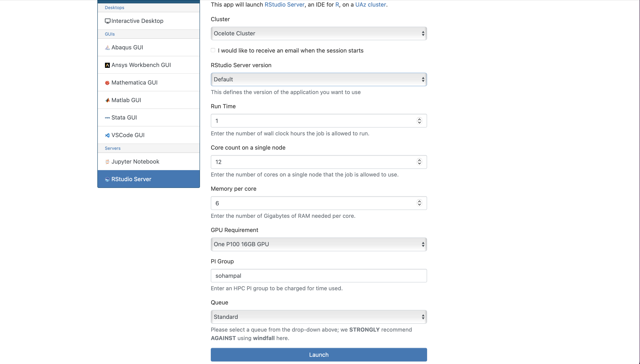This screenshot has width=640, height=364.
Task: Click the Mathematica red spiky icon
Action: click(107, 83)
